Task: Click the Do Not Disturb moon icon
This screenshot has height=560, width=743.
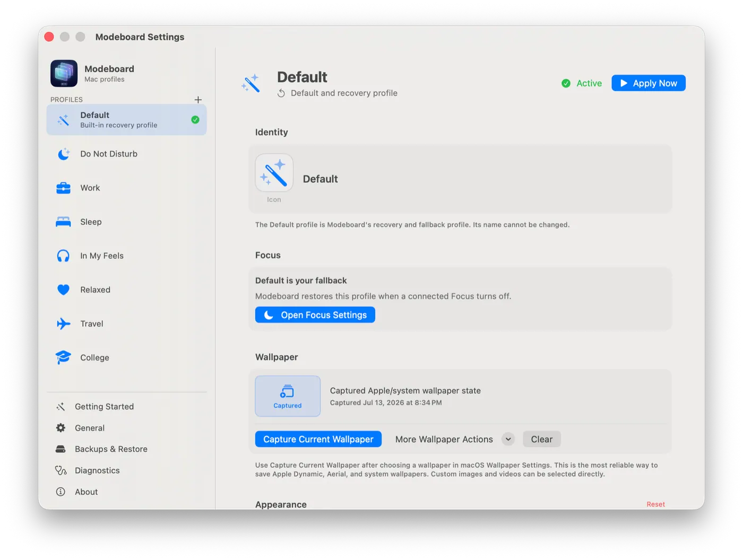Action: click(64, 154)
